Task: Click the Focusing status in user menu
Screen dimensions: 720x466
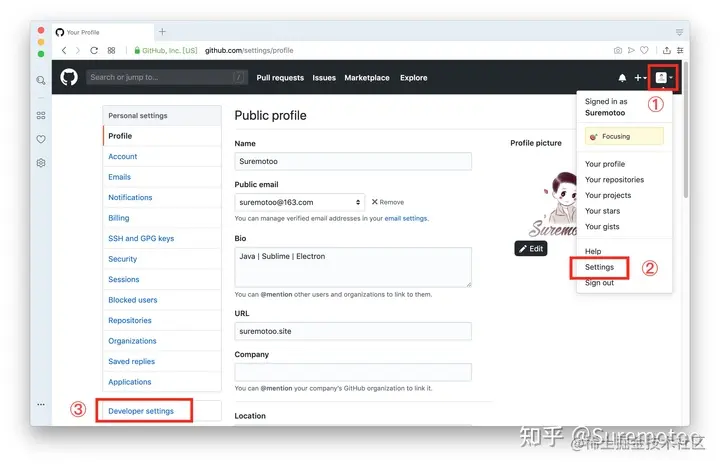Action: click(x=624, y=136)
